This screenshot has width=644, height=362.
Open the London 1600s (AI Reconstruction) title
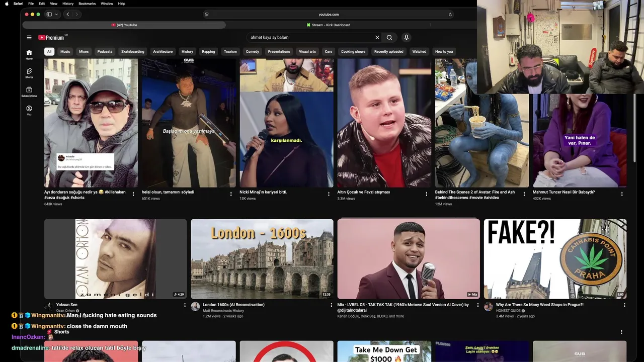pos(233,305)
